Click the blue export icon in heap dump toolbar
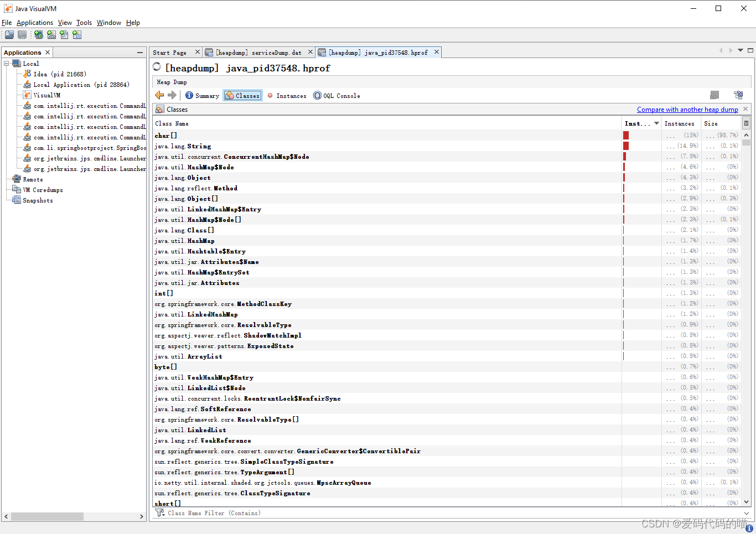Image resolution: width=756 pixels, height=534 pixels. [x=738, y=94]
